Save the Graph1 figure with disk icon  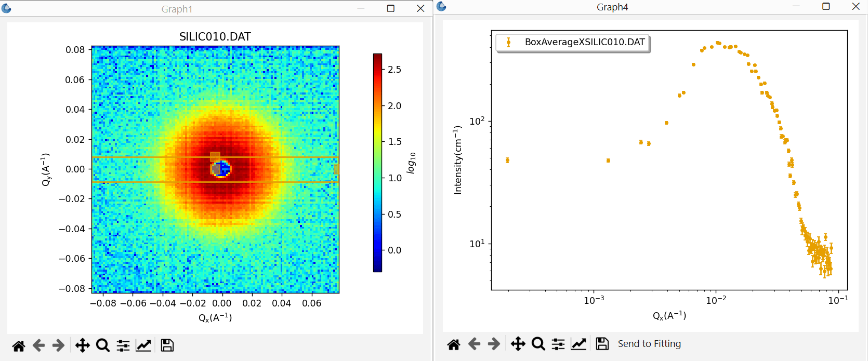[x=167, y=345]
